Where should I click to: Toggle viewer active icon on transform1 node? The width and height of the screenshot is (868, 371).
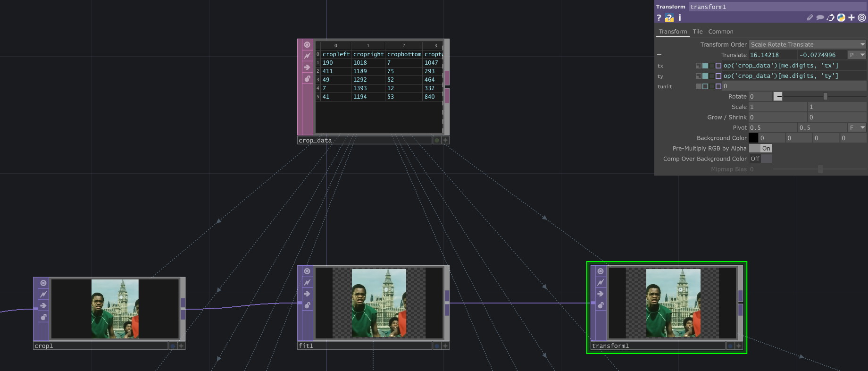coord(601,271)
